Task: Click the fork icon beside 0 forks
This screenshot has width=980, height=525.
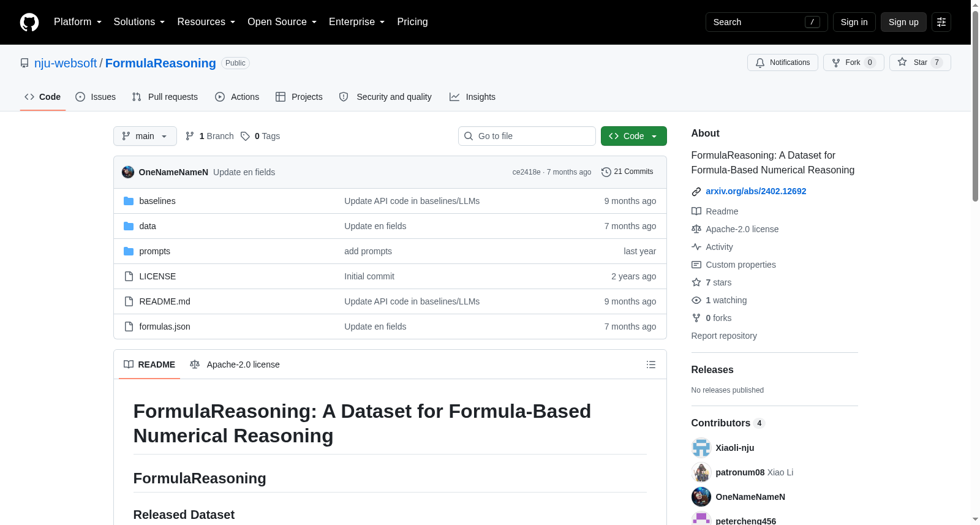Action: (x=696, y=318)
